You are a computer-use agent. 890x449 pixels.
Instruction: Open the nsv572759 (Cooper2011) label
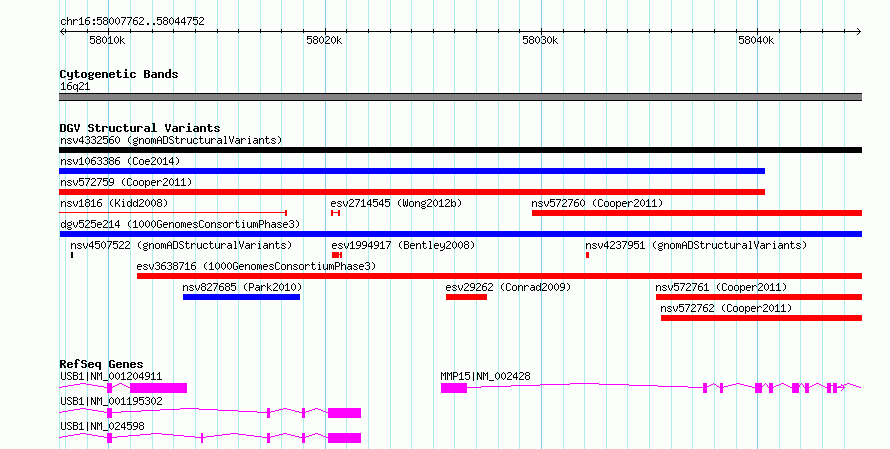126,182
